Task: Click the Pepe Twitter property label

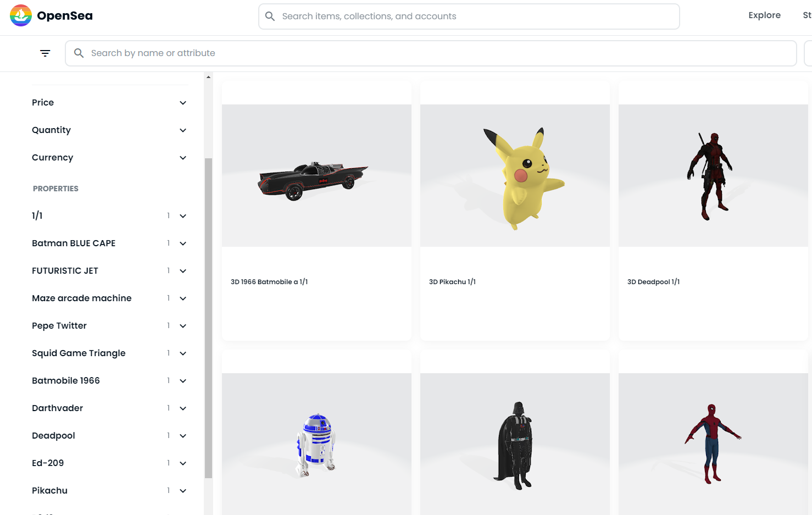Action: click(59, 325)
